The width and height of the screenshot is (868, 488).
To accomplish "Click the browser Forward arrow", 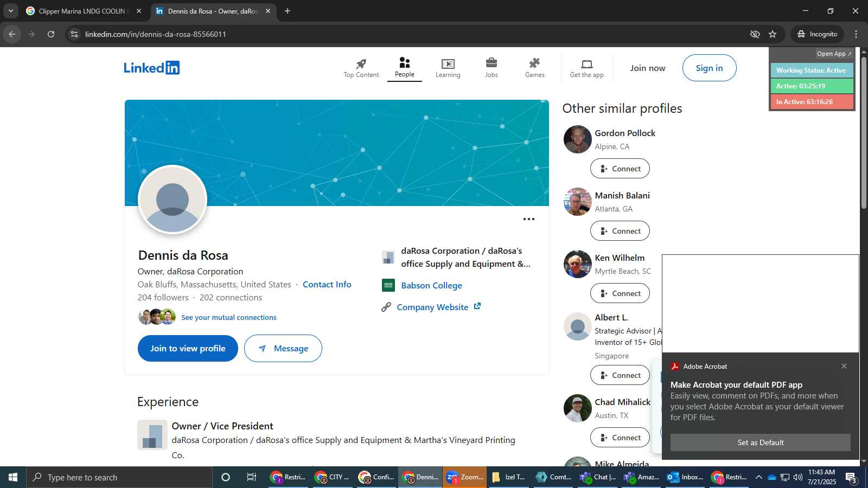I will [x=31, y=34].
